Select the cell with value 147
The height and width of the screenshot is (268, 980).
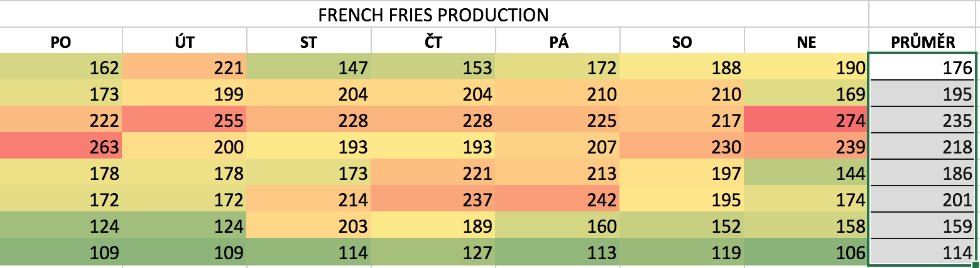[308, 67]
